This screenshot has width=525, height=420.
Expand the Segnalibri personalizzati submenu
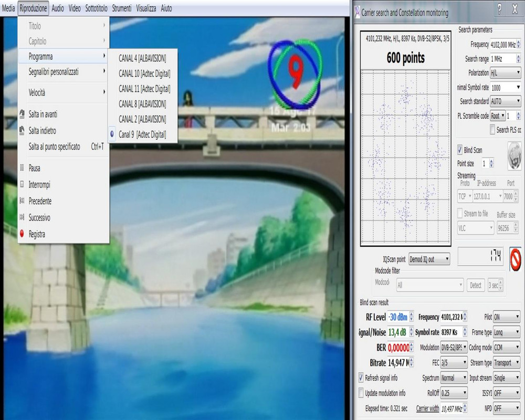64,72
